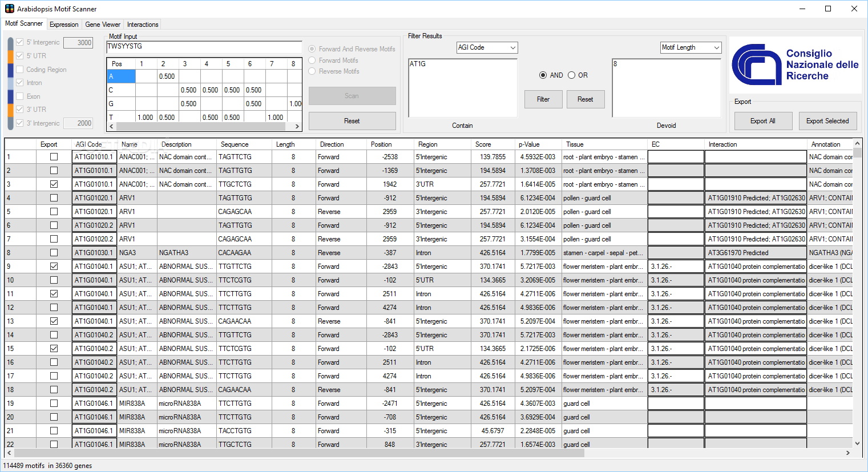Sort by the Position column header
Screen dimensions: 868x472
pos(390,144)
